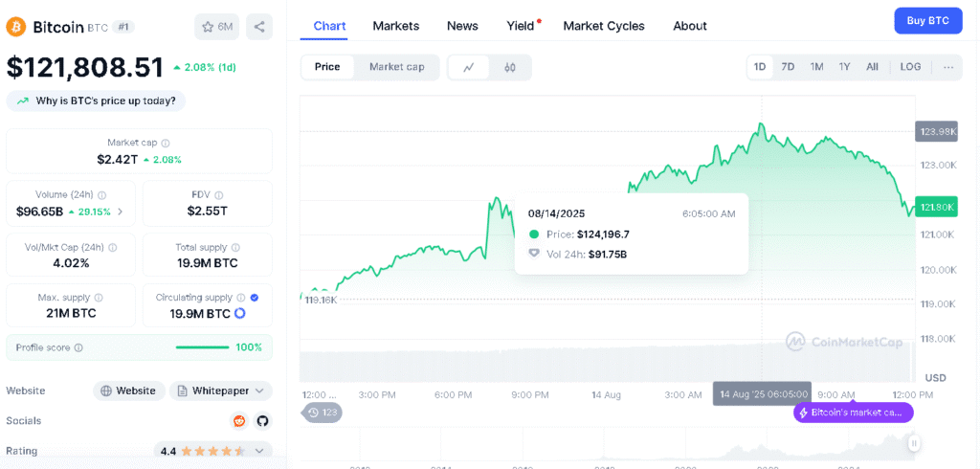Add Bitcoin to watchlist with star button
980x469 pixels.
point(217,27)
